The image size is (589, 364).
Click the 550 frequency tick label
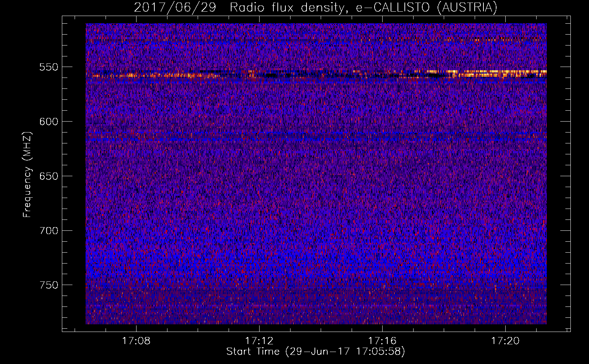pyautogui.click(x=49, y=67)
